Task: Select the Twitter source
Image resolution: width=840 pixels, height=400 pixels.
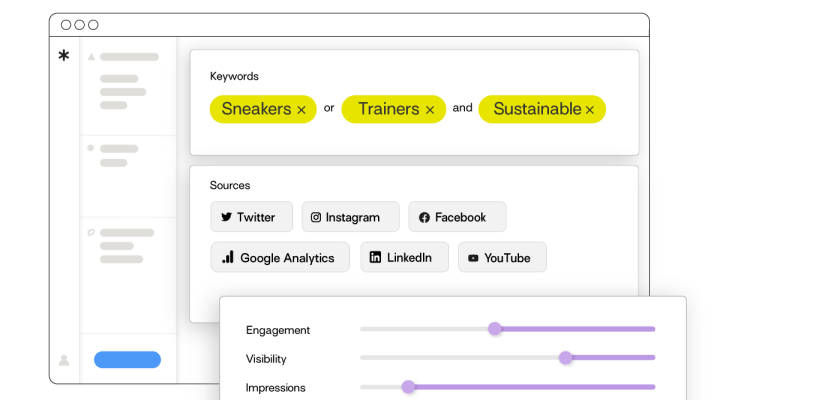Action: click(251, 217)
